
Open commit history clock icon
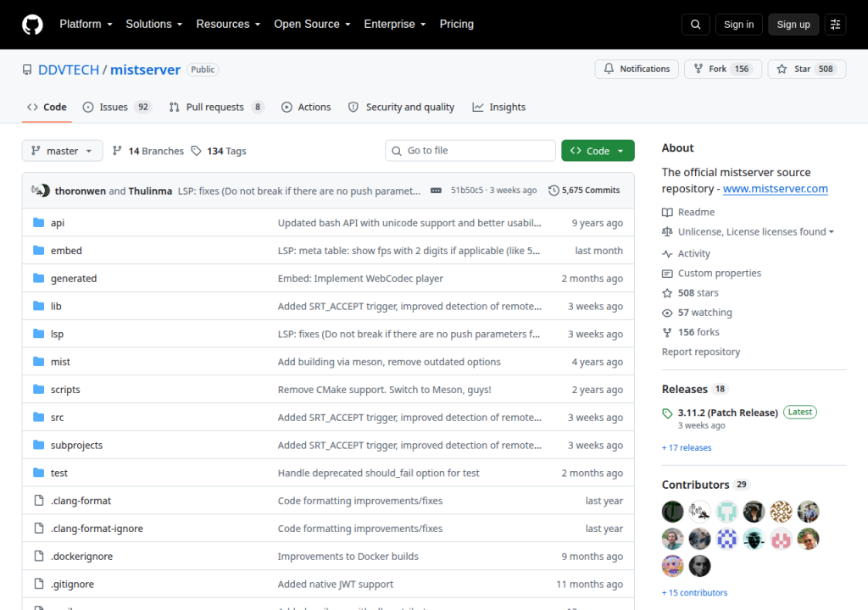coord(554,191)
